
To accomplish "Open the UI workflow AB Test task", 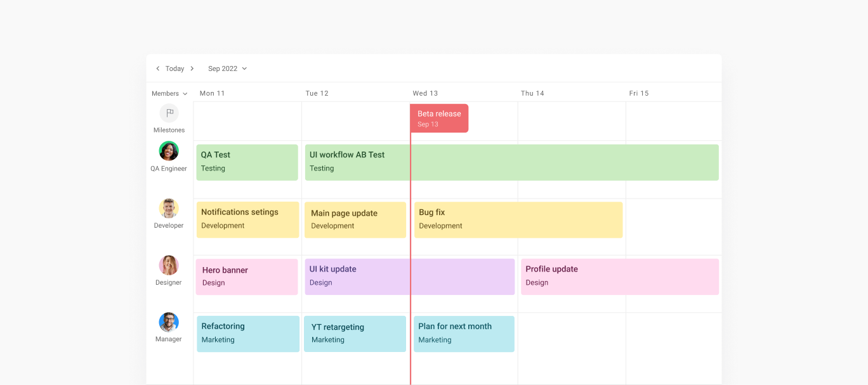I will (x=511, y=162).
